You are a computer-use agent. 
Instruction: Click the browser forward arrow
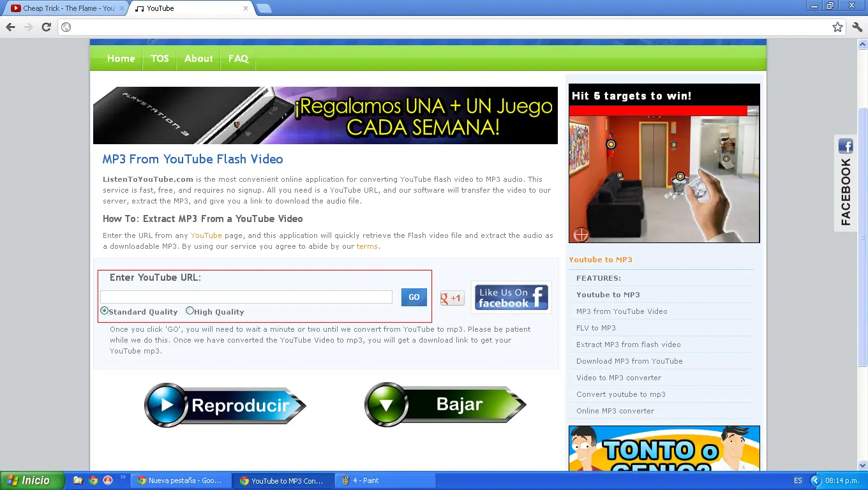(29, 27)
